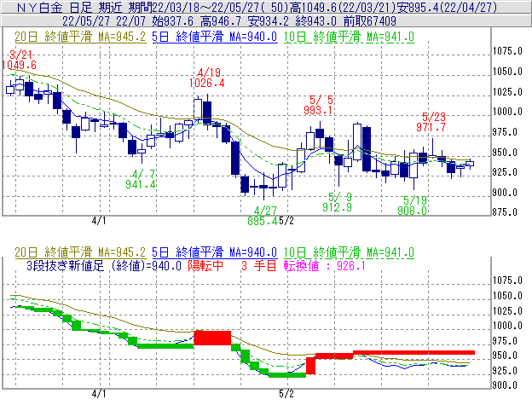
Task: Click the top chart's 20日 終値平滑 MA=945.2 label
Action: point(80,37)
